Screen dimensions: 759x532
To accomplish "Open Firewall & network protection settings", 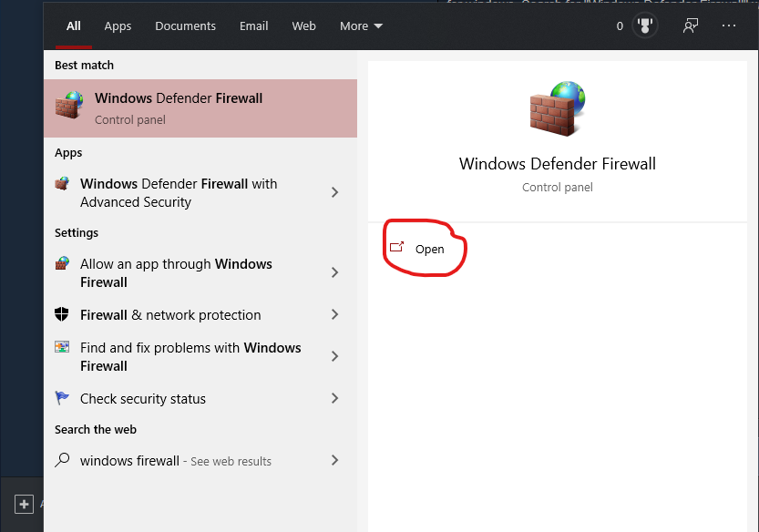I will pyautogui.click(x=200, y=314).
